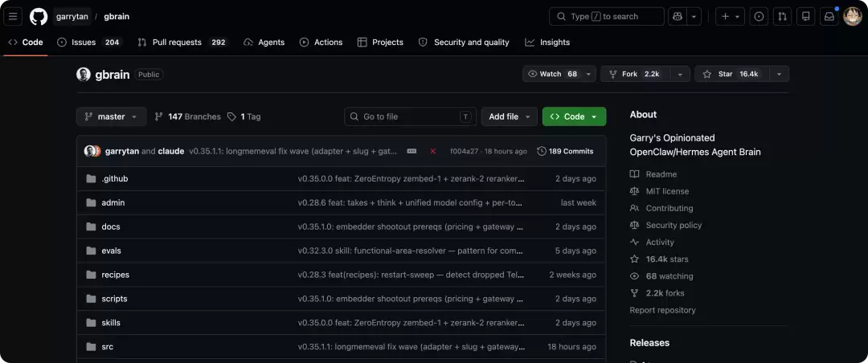Open the gbrain breadcrumb link
This screenshot has width=868, height=363.
tap(117, 17)
